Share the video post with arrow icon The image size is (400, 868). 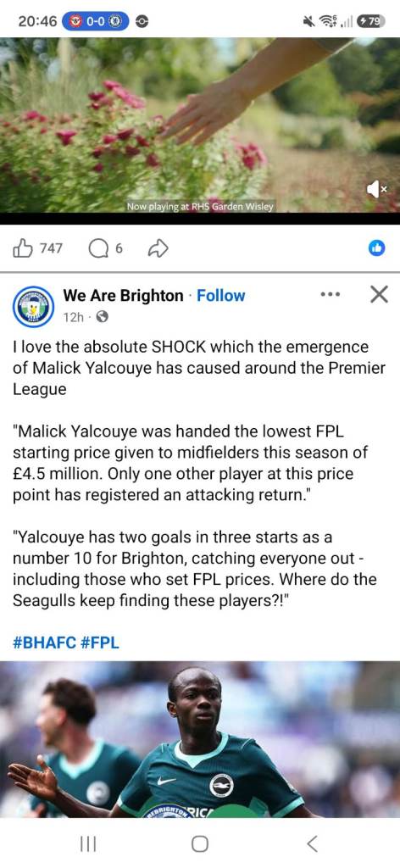(x=158, y=250)
